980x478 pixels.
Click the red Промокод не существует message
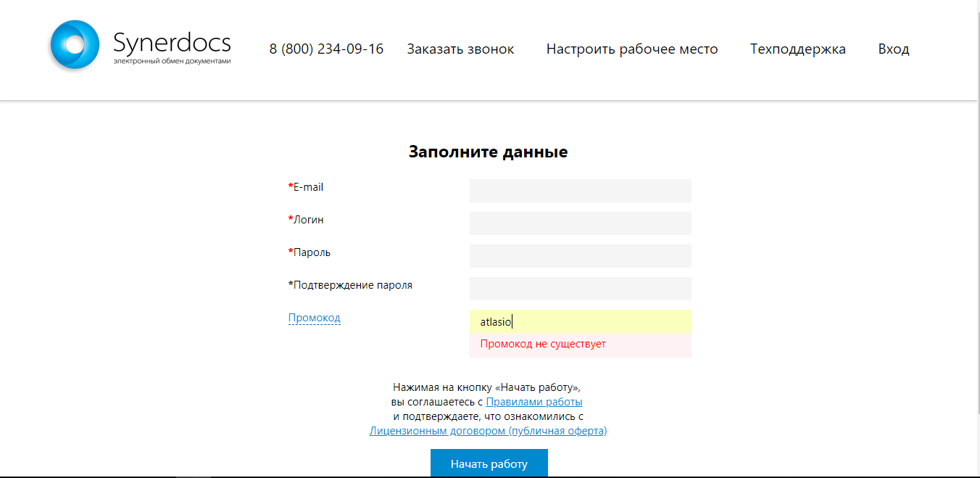pyautogui.click(x=543, y=344)
